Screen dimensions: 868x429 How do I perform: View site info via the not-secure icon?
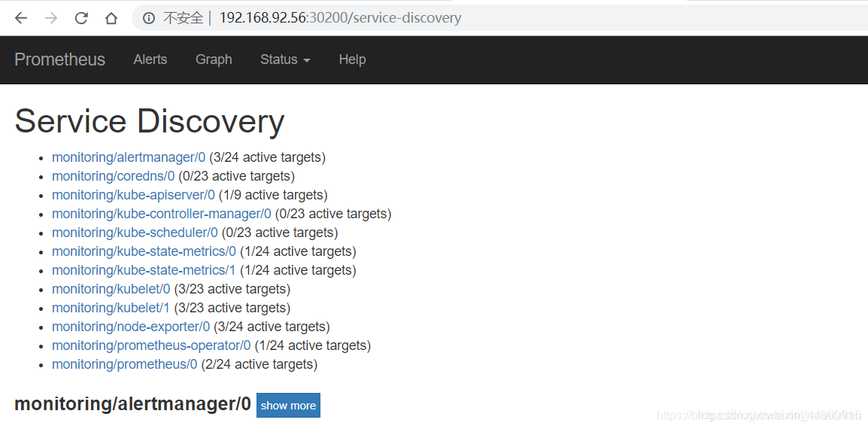148,18
